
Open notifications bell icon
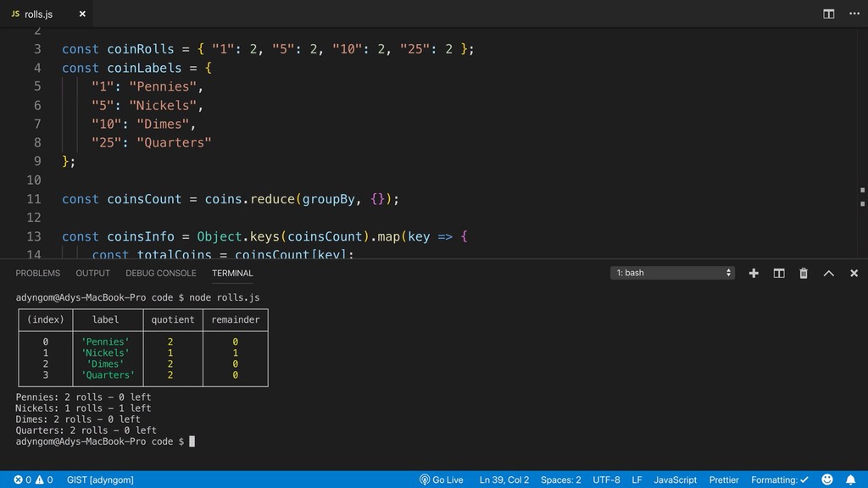coord(850,480)
